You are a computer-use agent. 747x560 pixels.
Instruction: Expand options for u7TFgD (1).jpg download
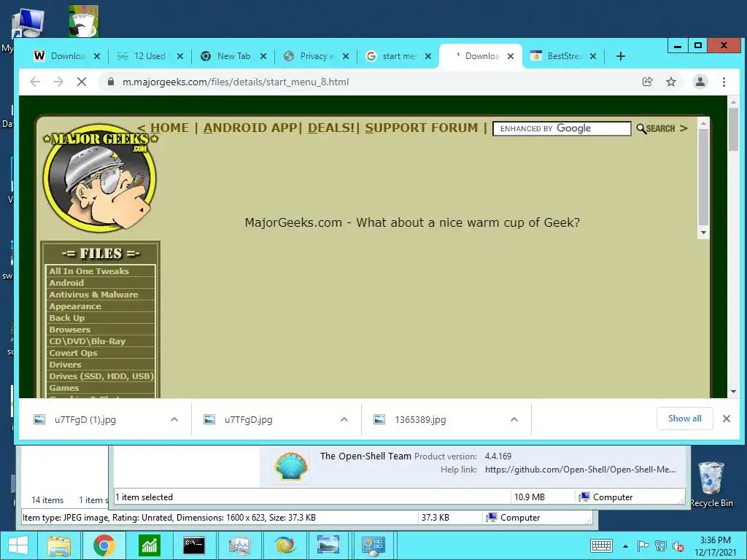pos(174,419)
